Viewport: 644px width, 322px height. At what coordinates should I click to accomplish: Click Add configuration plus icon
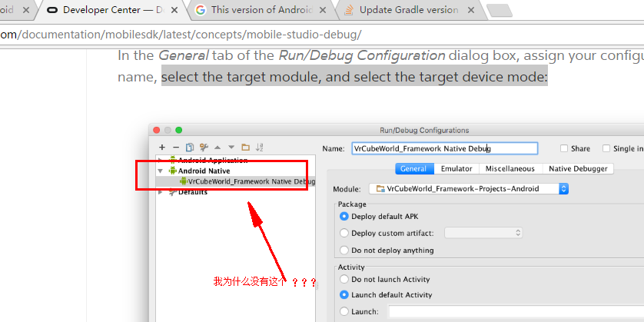pyautogui.click(x=162, y=147)
